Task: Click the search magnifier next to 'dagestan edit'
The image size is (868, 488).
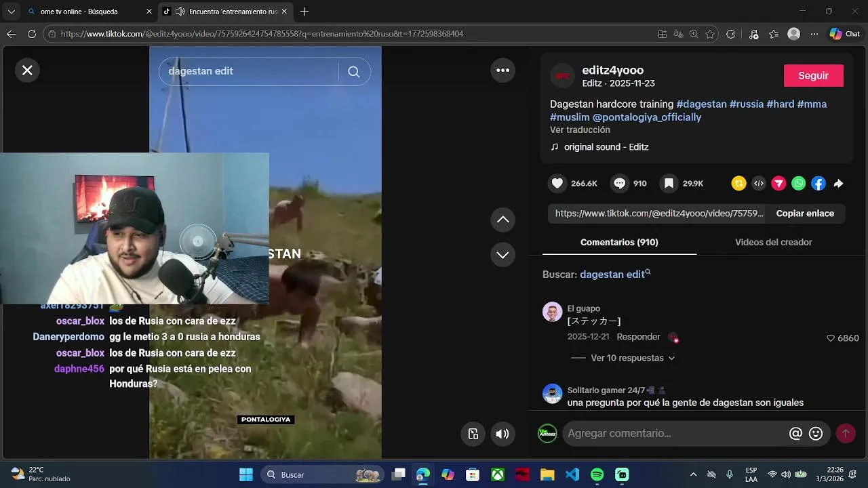Action: [354, 72]
